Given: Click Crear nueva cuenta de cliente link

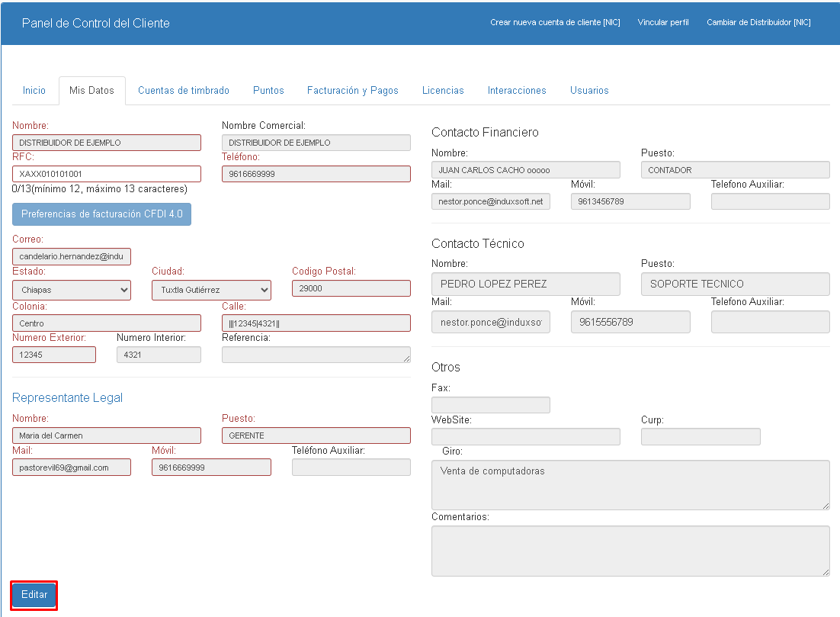Looking at the screenshot, I should coord(555,23).
